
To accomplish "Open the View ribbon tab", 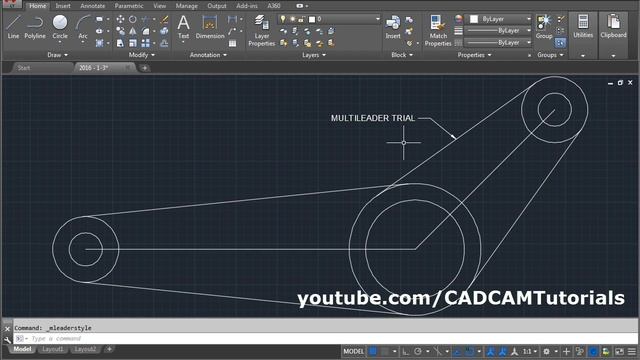I will tap(160, 6).
